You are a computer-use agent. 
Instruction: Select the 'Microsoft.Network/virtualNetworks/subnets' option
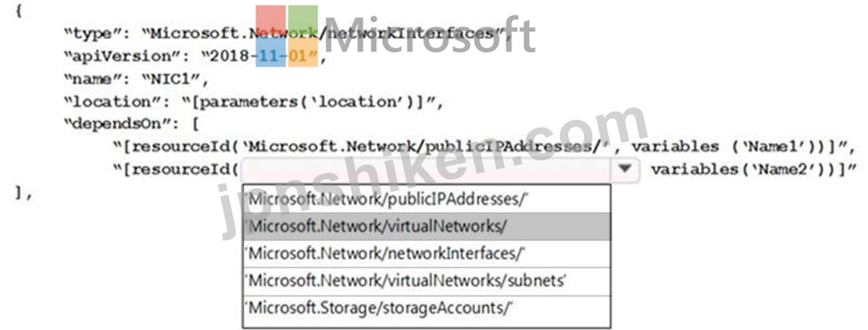pyautogui.click(x=426, y=281)
